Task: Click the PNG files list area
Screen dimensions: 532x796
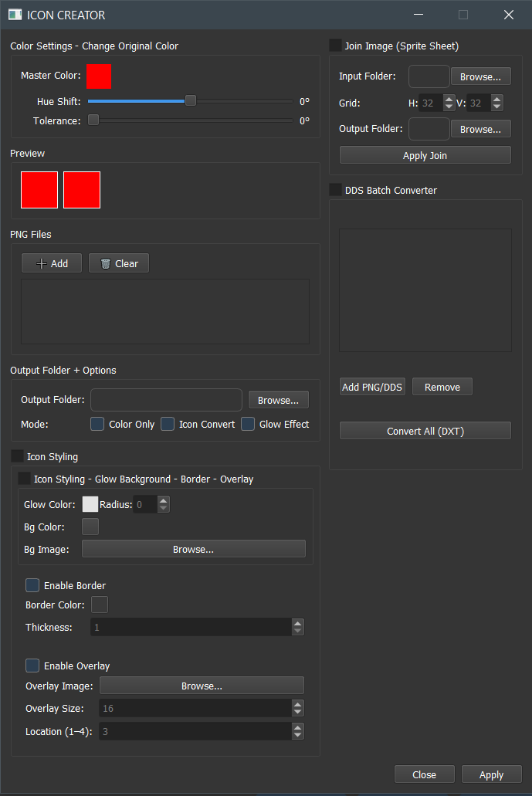Action: click(x=165, y=311)
